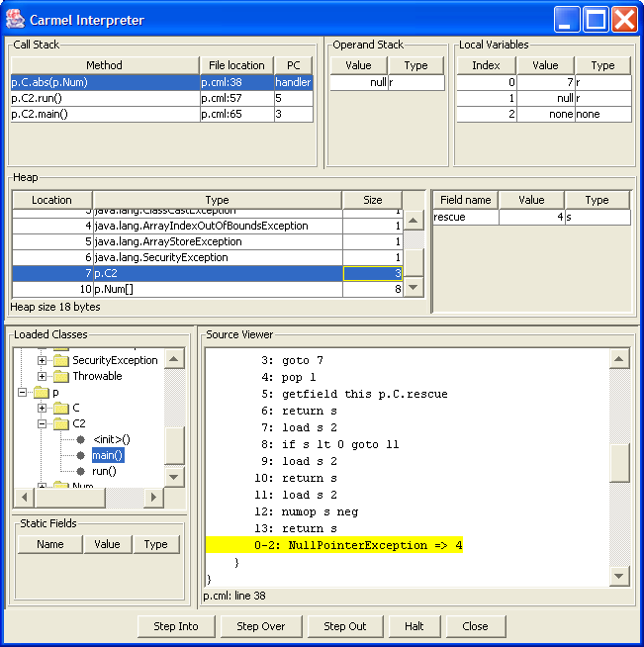Select the p.C2.run() call stack row

point(104,99)
